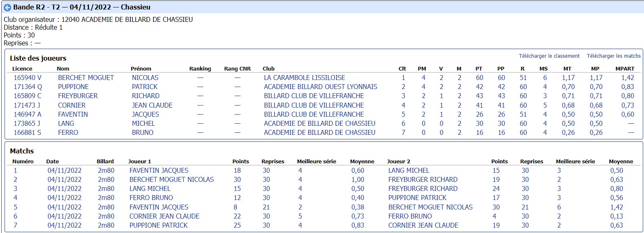This screenshot has width=644, height=233.
Task: Click match 6 player CORNIER JEAN CLAUDE
Action: tap(164, 216)
